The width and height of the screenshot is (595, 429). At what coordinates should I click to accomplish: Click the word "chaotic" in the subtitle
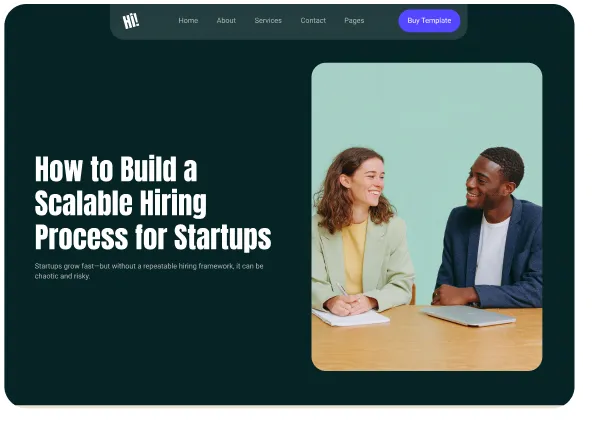pos(46,276)
